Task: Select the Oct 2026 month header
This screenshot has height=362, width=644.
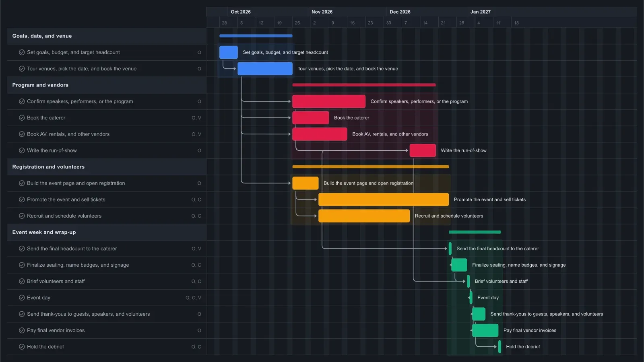Action: point(241,12)
